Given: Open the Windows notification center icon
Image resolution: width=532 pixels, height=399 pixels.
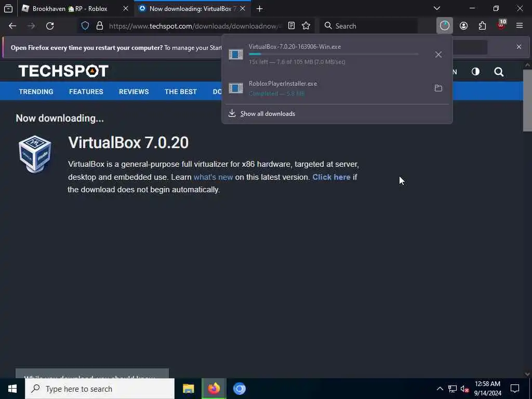Looking at the screenshot, I should (515, 389).
